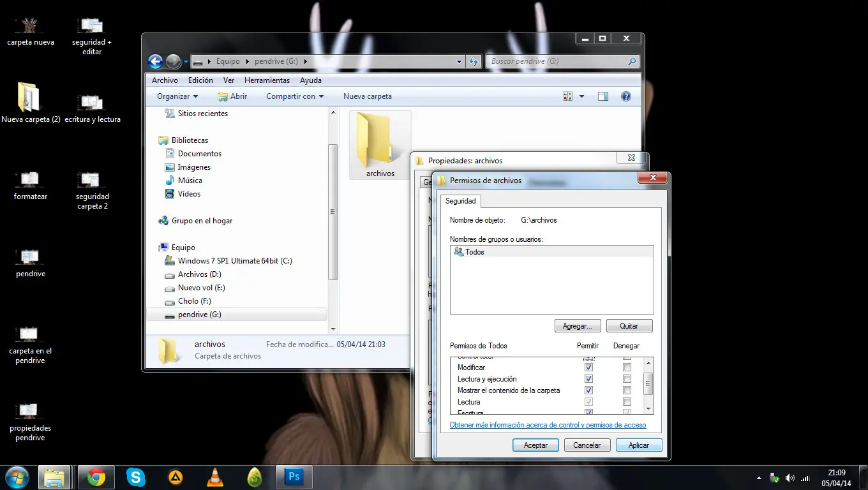
Task: Open Explorer help question mark icon
Action: (x=626, y=96)
